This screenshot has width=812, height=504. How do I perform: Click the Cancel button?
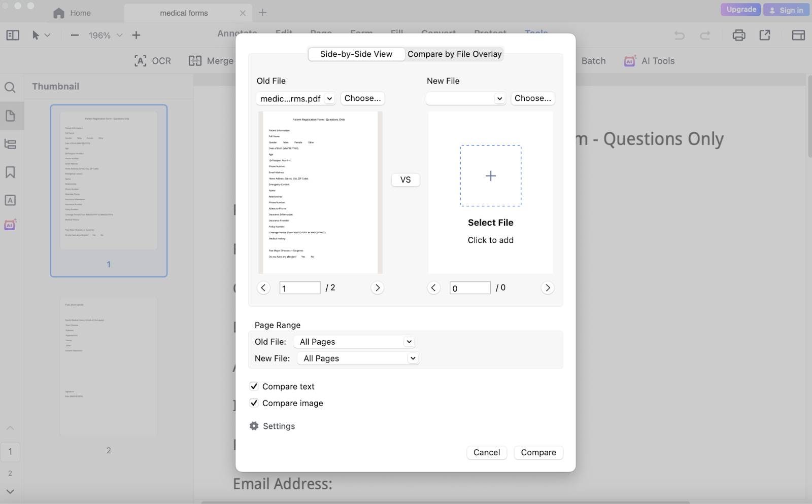click(x=487, y=453)
